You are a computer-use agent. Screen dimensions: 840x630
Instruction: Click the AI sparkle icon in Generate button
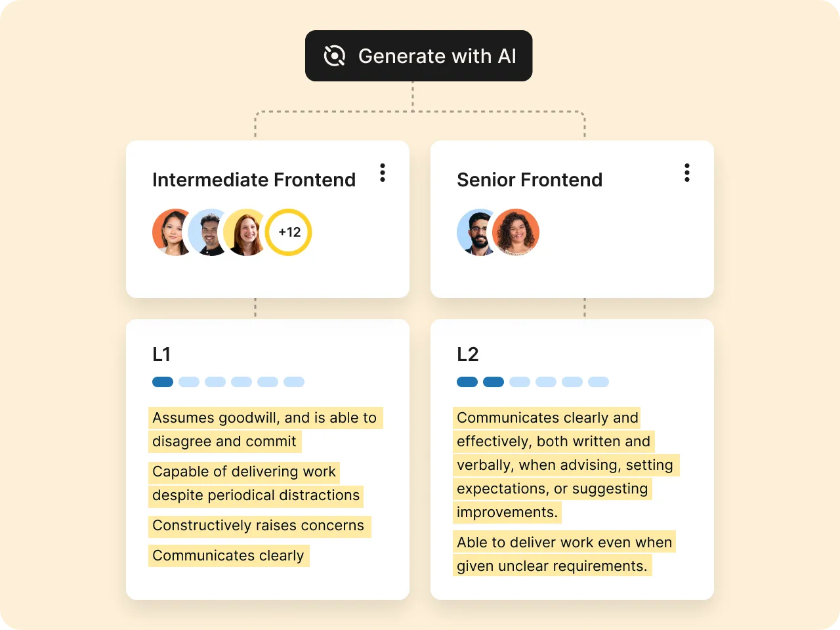click(335, 56)
